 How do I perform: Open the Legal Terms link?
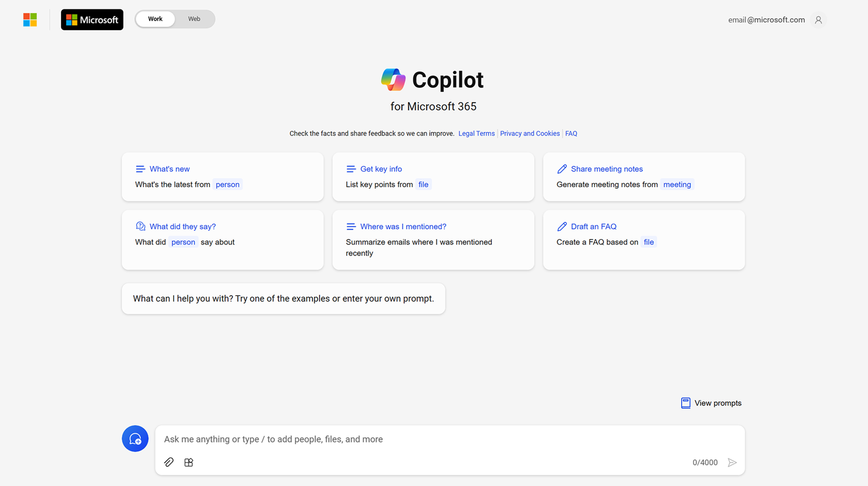(476, 133)
